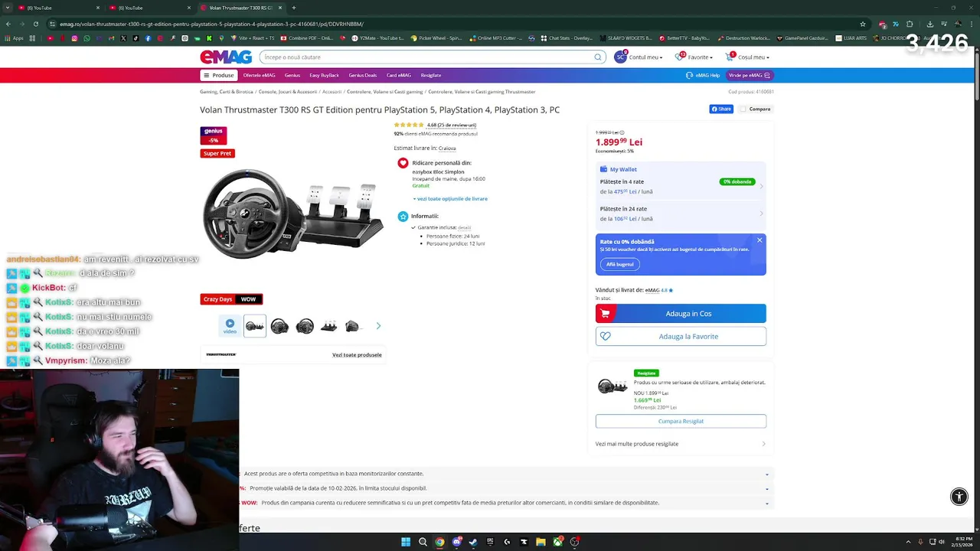Open Gaming, Carti & Birotica breadcrumb
Screen dimensions: 980x551
(227, 92)
